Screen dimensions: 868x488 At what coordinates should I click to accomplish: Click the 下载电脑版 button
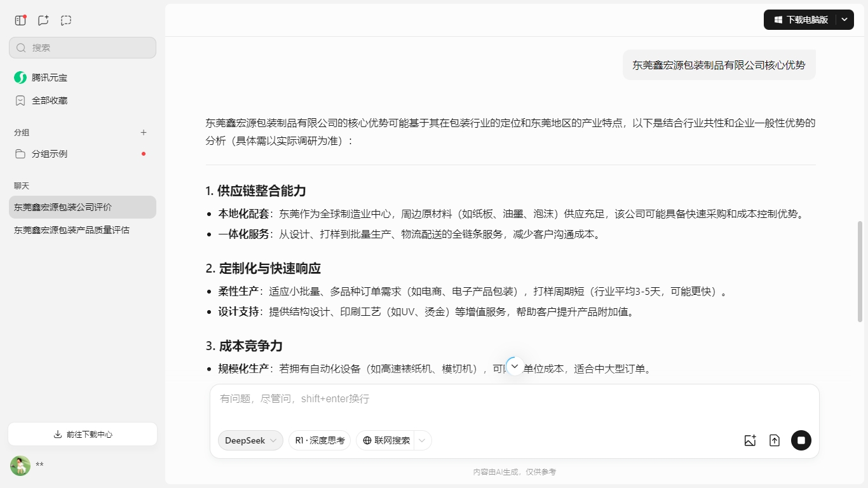[801, 20]
